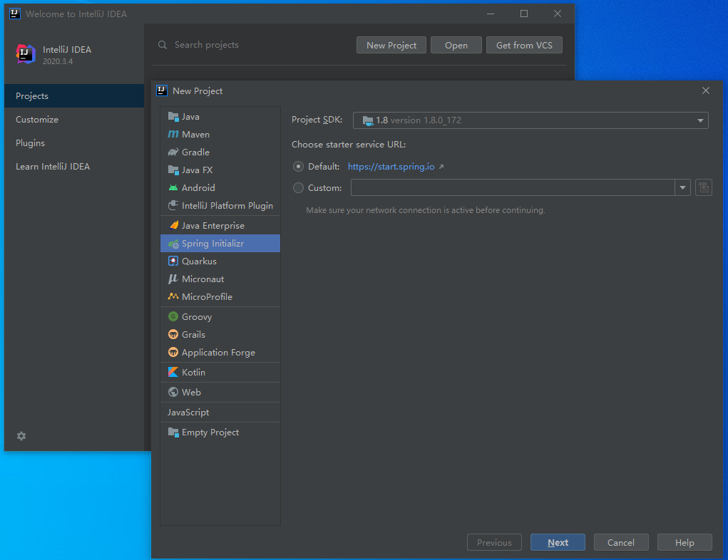Open the https://start.spring.io link
This screenshot has height=560, width=728.
[x=391, y=167]
